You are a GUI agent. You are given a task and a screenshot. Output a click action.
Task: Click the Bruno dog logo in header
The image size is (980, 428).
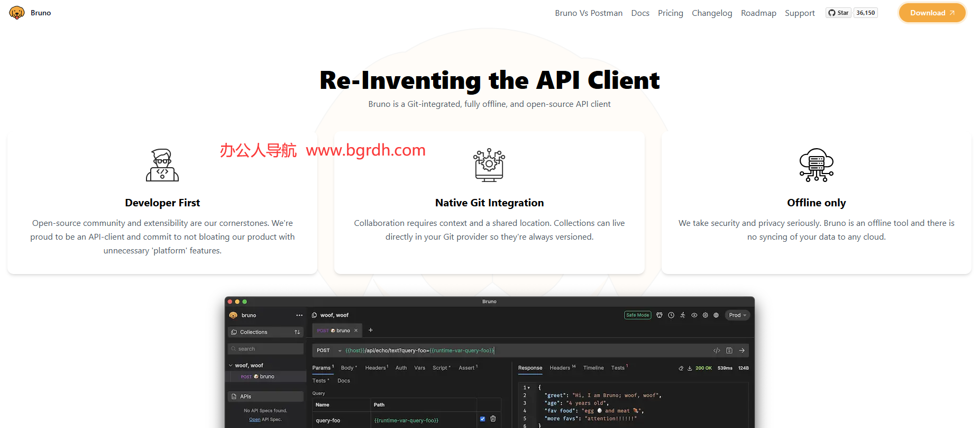[x=17, y=13]
